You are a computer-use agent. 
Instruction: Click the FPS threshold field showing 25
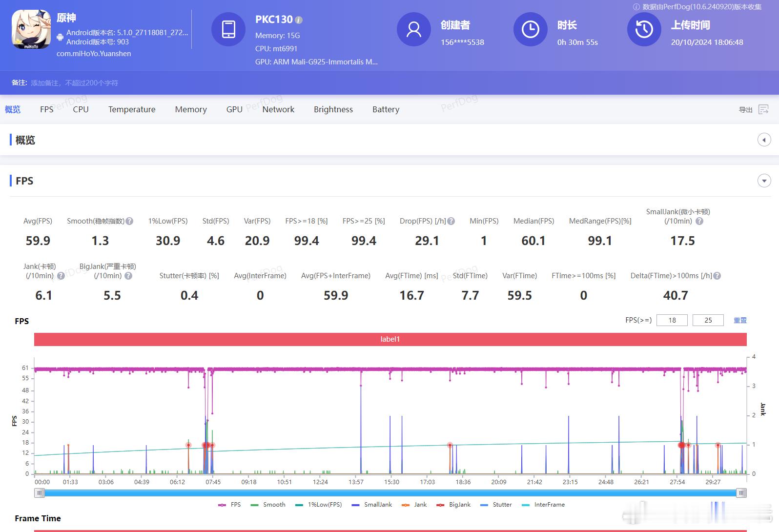tap(708, 320)
